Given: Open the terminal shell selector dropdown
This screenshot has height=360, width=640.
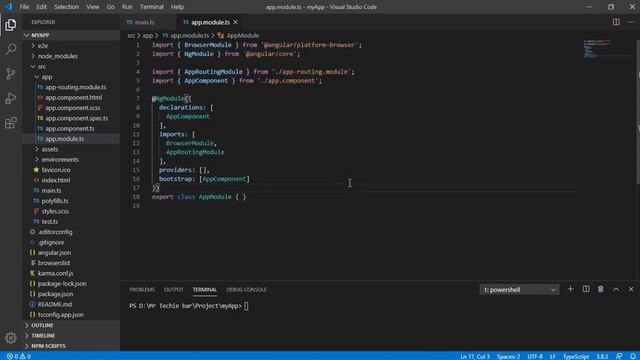Looking at the screenshot, I should coord(519,289).
